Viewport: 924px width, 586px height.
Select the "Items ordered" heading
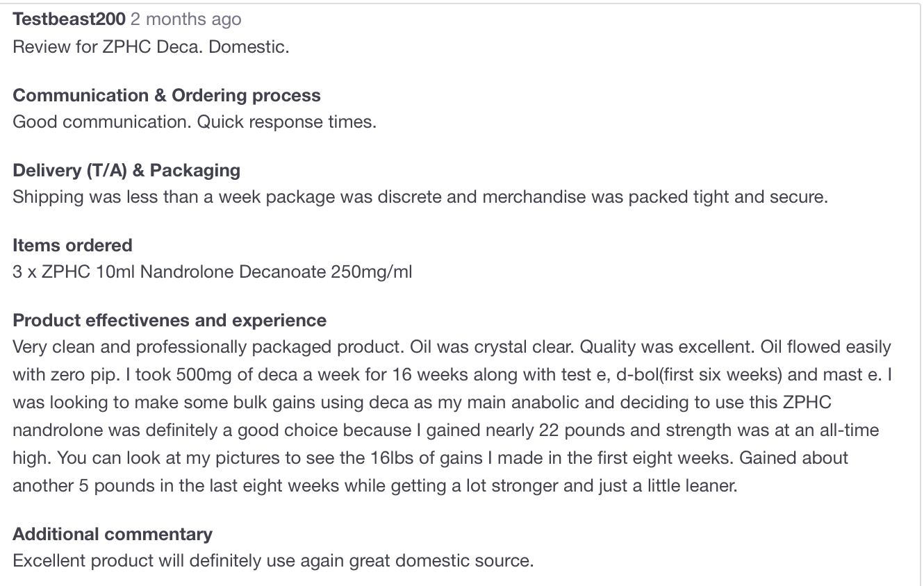[72, 245]
